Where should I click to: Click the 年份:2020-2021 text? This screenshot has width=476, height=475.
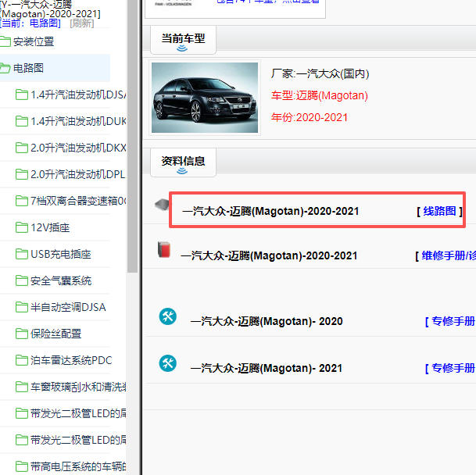[310, 117]
